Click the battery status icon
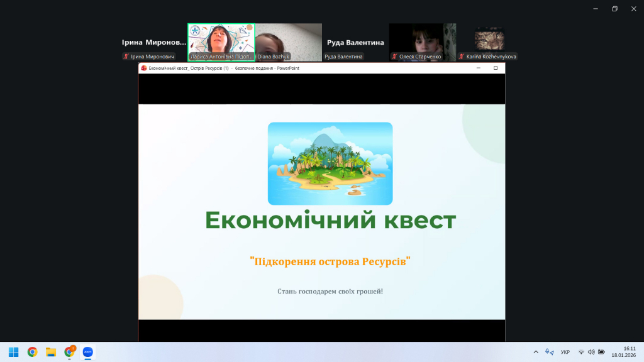This screenshot has width=644, height=362. [602, 352]
